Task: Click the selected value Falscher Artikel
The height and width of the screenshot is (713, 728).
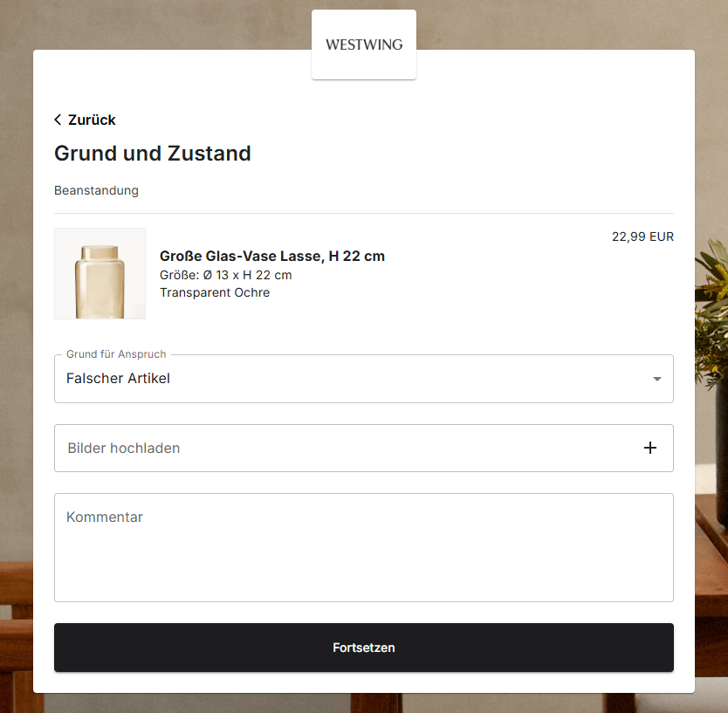Action: (118, 378)
